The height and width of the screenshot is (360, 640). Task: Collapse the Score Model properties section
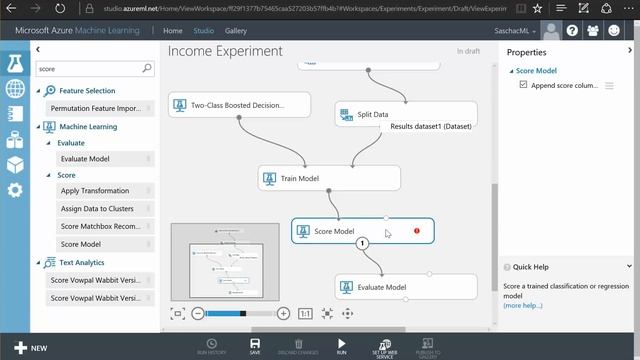click(511, 71)
